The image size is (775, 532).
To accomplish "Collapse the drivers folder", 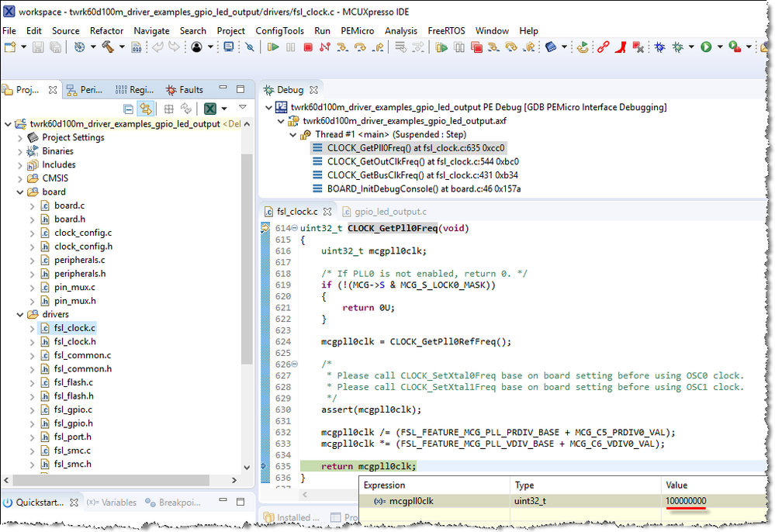I will [20, 315].
